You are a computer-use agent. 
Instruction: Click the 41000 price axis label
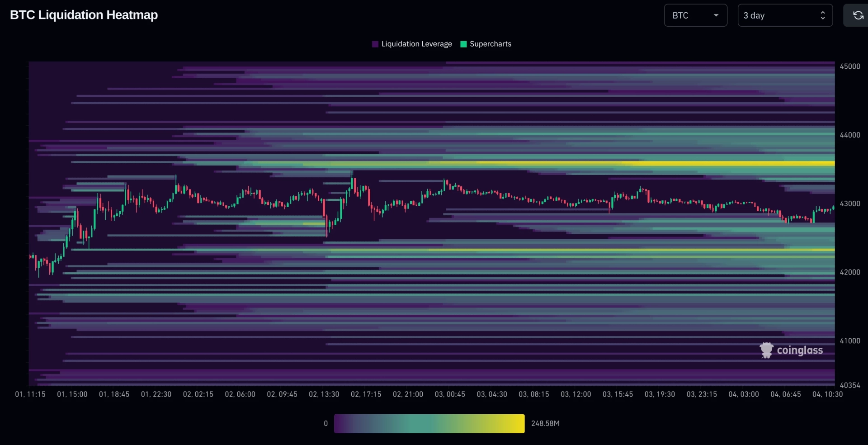[850, 341]
